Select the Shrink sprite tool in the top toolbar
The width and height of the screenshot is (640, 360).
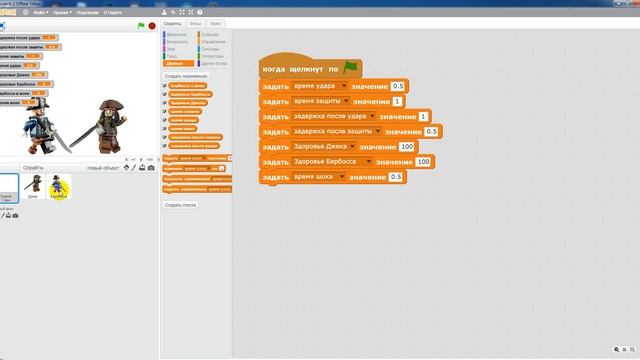[x=191, y=12]
